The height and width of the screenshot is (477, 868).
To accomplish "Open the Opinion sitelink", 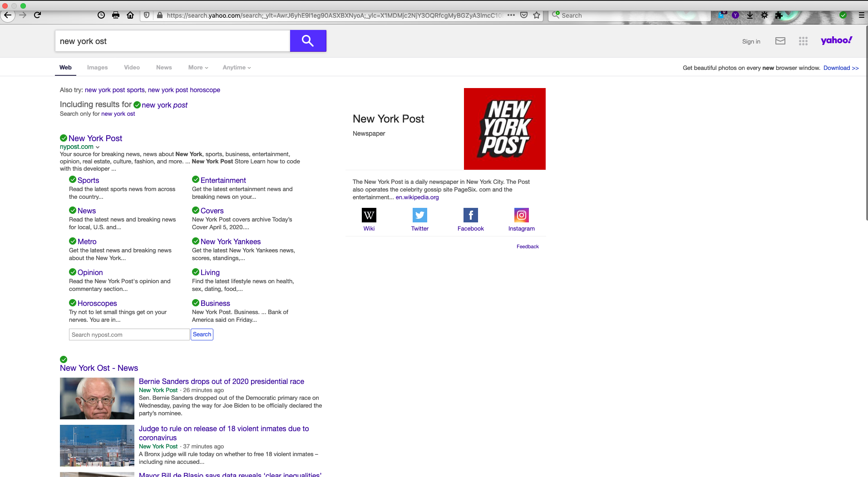I will pos(90,272).
